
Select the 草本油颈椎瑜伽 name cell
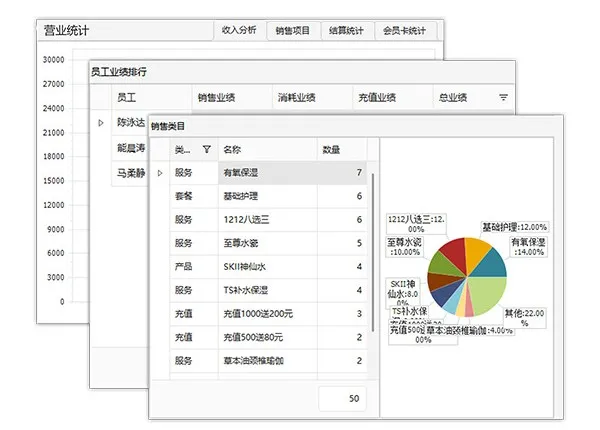[268, 361]
